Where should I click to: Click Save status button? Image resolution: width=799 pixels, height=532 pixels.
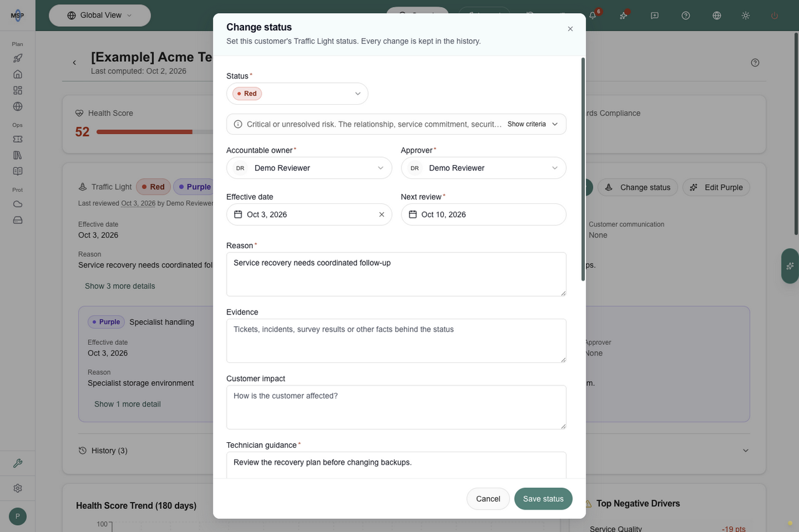coord(543,499)
